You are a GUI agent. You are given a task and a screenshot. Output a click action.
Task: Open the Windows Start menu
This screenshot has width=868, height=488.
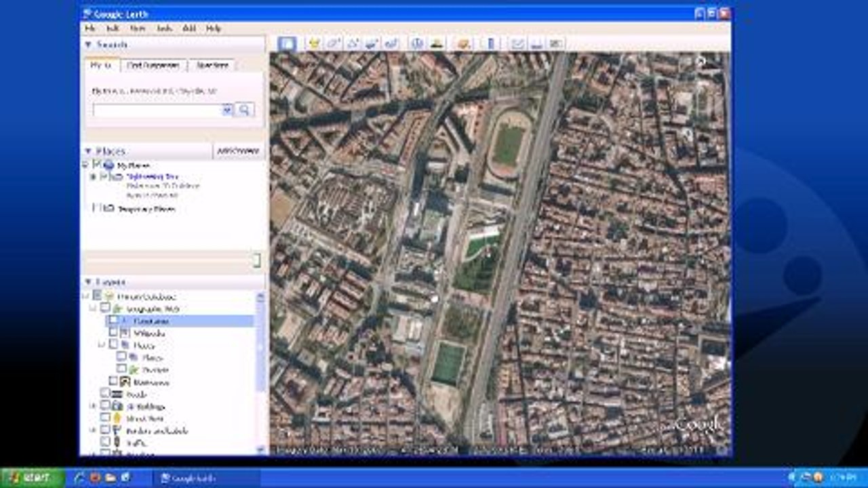(x=33, y=478)
